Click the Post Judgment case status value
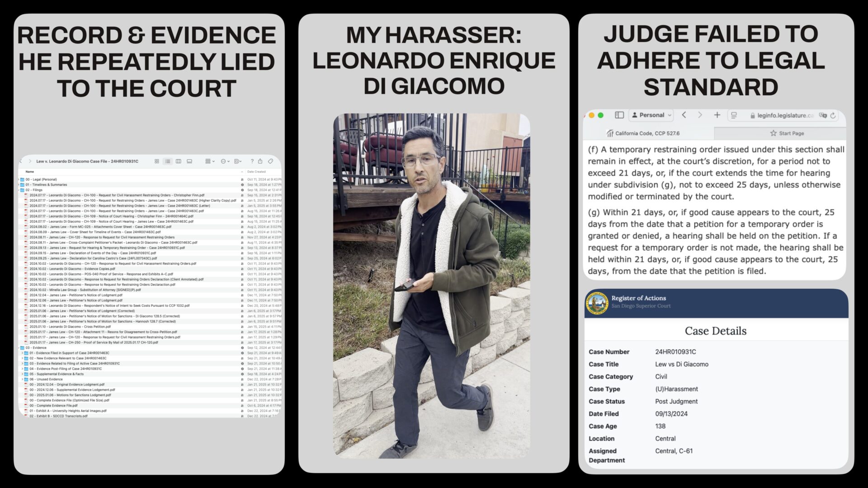Viewport: 868px width, 488px height. pyautogui.click(x=676, y=401)
